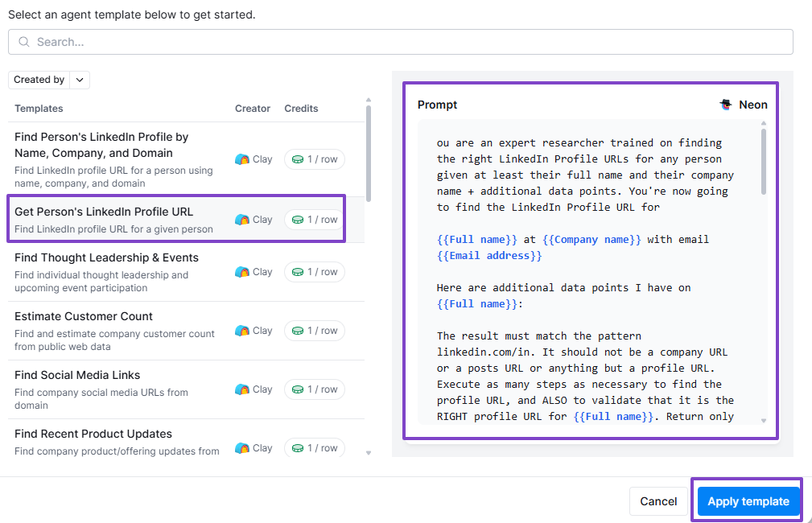Screen dimensions: 812x523
Task: Click credits coin icon in Estimate Customer Count row
Action: click(x=298, y=331)
